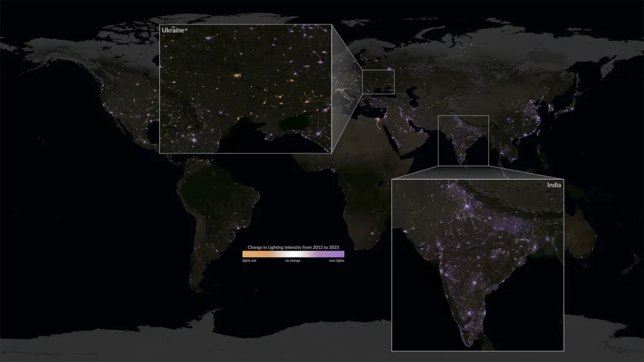Toggle the Ukraine inset selection rectangle on the map
Image resolution: width=644 pixels, height=362 pixels.
pyautogui.click(x=378, y=80)
